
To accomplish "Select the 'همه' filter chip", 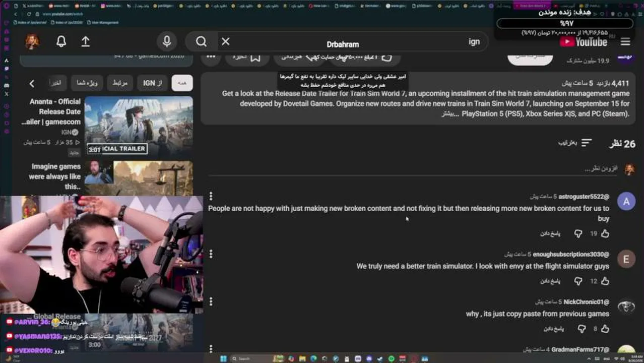I will tap(182, 83).
